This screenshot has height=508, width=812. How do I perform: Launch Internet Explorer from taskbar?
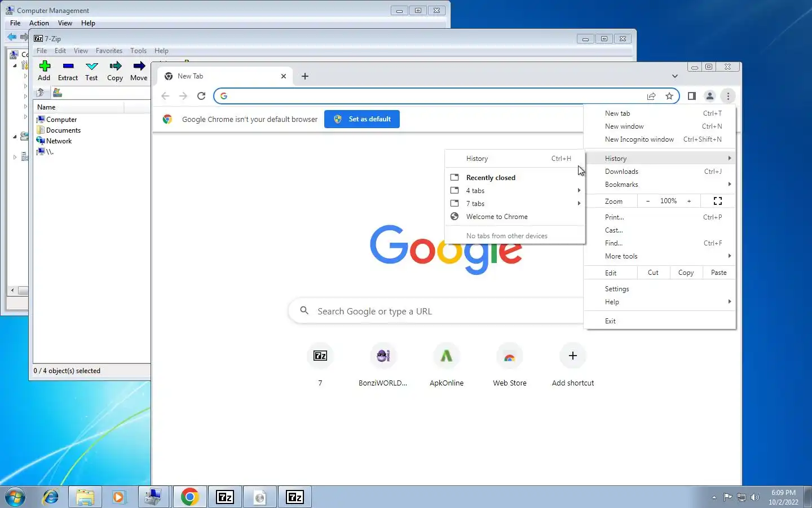coord(51,497)
